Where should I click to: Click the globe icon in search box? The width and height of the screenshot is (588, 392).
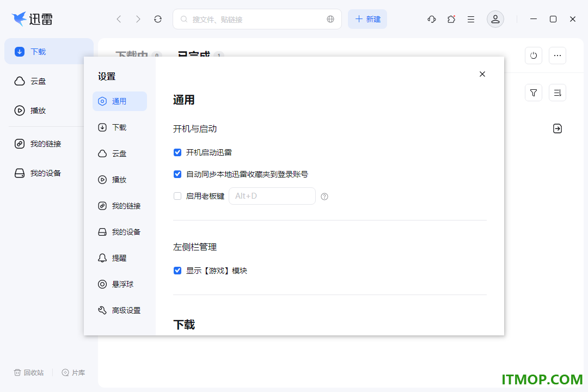330,19
